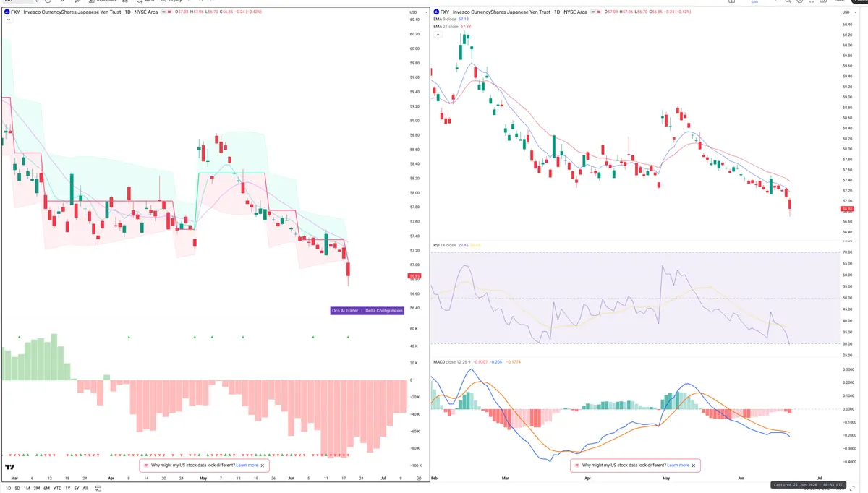Click the Apr label on left time axis
Viewport: 868px width, 493px height.
coord(111,479)
